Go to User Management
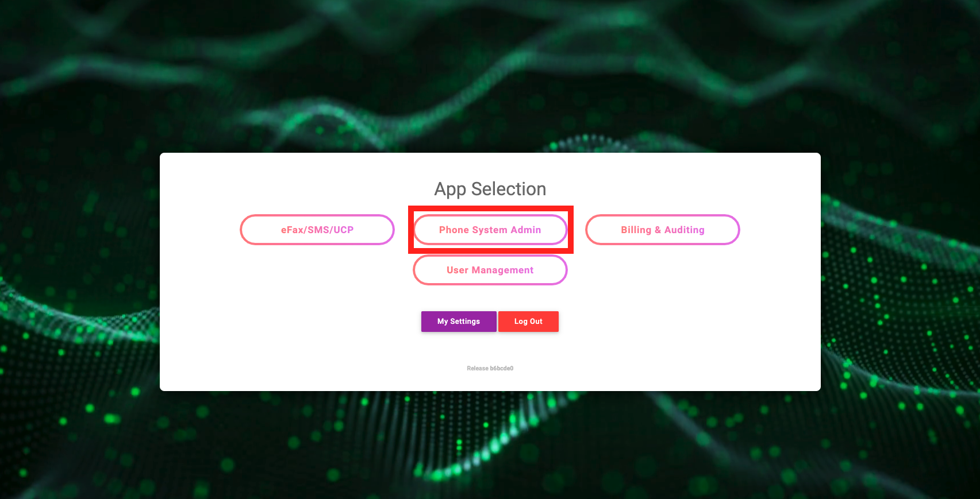This screenshot has height=499, width=980. coord(490,270)
